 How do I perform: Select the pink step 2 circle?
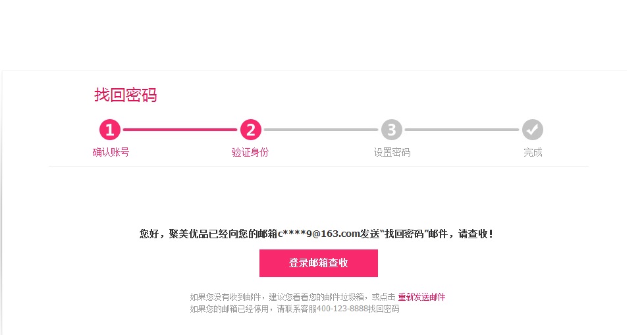click(x=250, y=130)
